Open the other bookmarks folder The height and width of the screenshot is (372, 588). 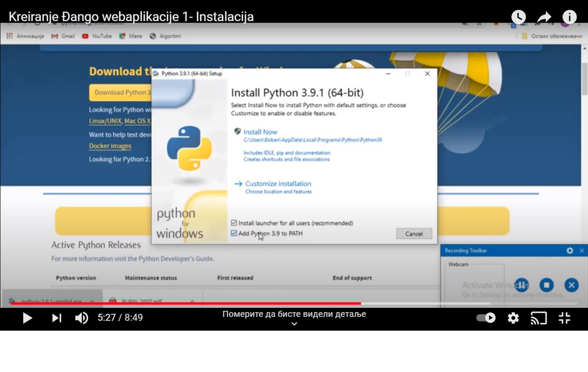pos(552,36)
